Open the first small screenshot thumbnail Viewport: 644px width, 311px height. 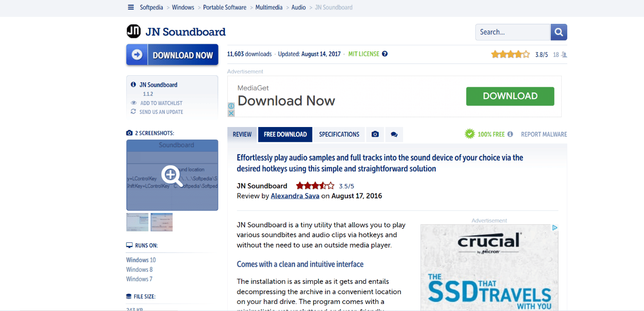point(137,222)
